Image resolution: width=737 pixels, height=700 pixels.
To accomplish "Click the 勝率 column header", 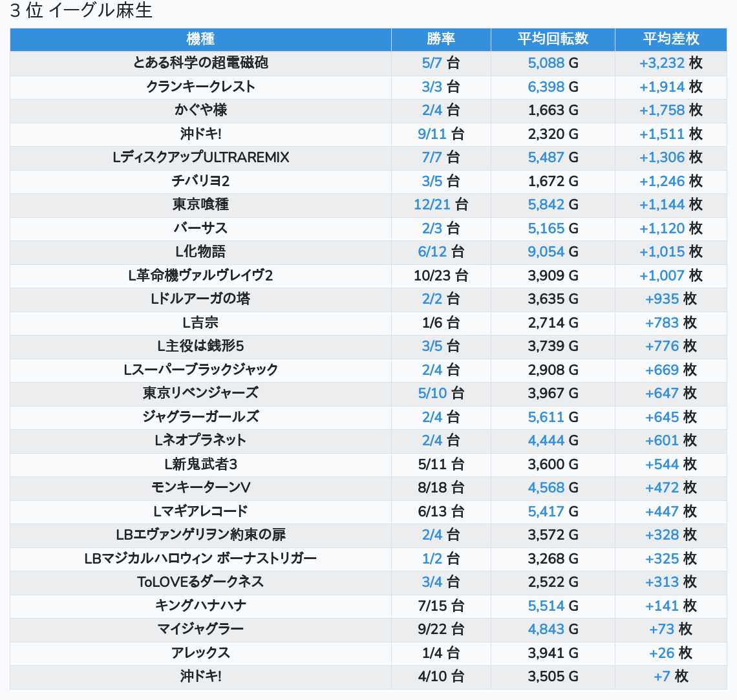I will click(x=441, y=39).
